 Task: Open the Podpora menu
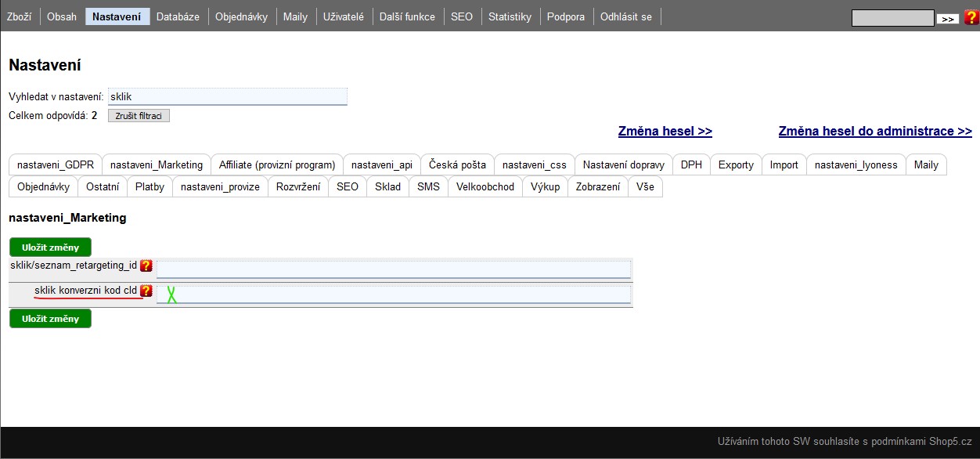click(x=566, y=16)
